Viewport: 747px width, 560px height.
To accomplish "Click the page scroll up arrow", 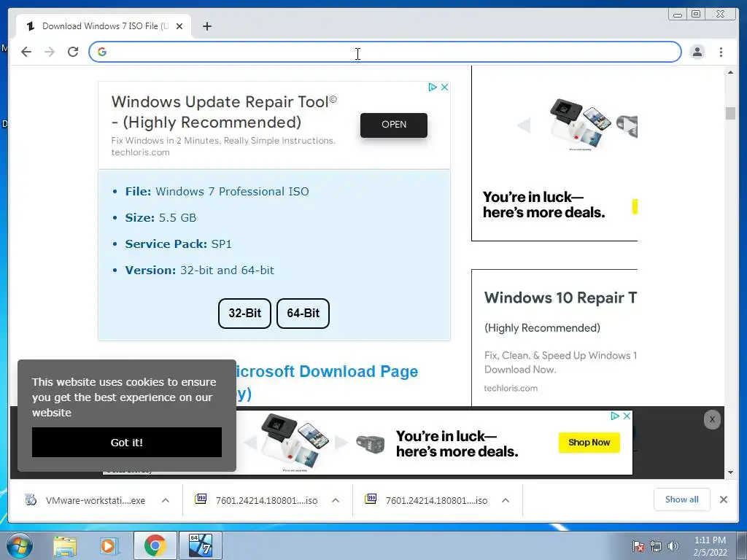I will 731,72.
